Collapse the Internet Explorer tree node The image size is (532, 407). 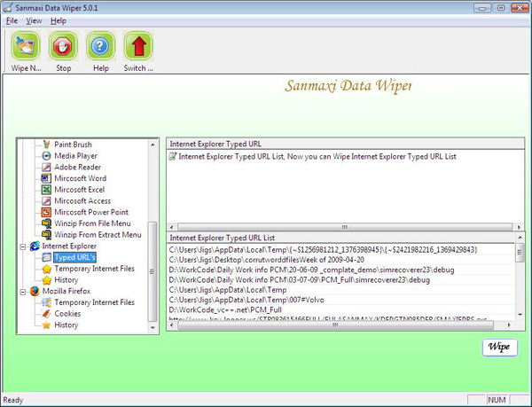click(23, 246)
